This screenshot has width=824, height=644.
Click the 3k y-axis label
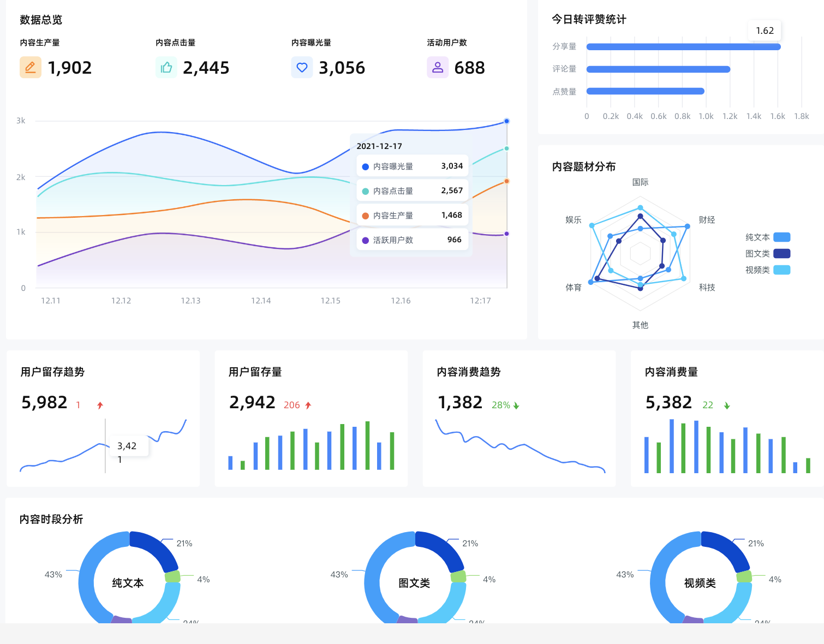tap(21, 121)
